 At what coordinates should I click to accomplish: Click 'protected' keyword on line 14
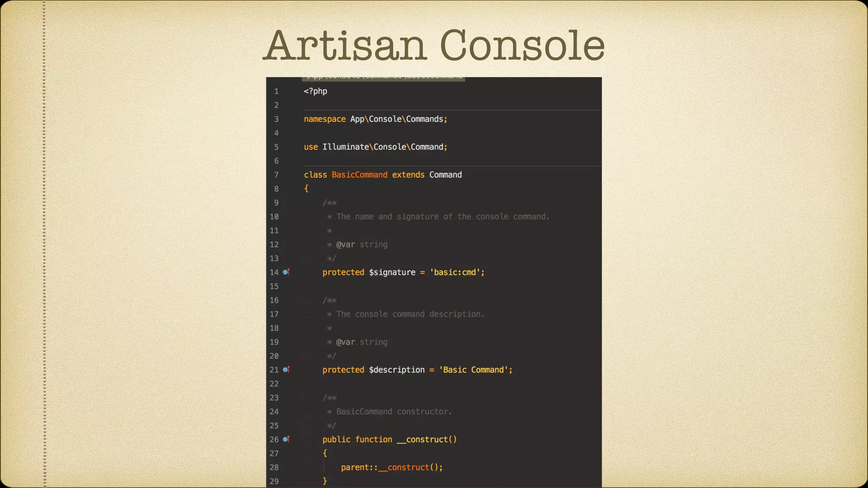coord(343,272)
